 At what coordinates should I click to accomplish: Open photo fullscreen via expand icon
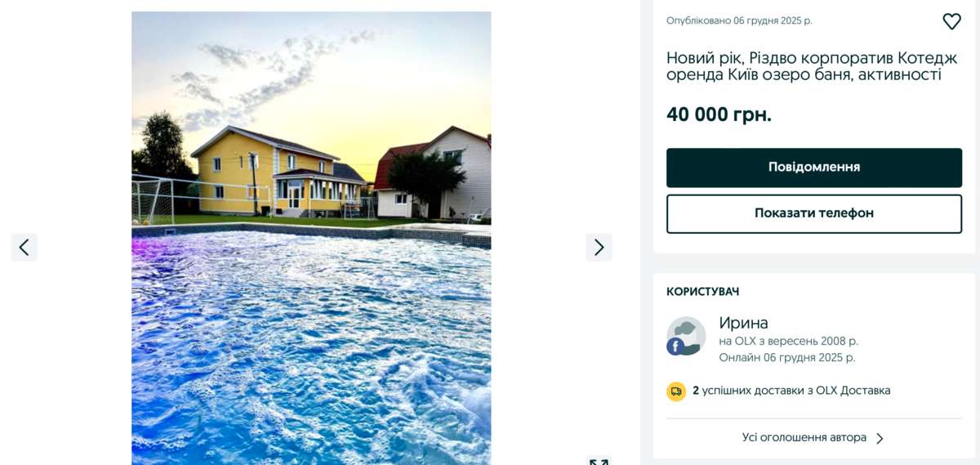click(x=599, y=462)
